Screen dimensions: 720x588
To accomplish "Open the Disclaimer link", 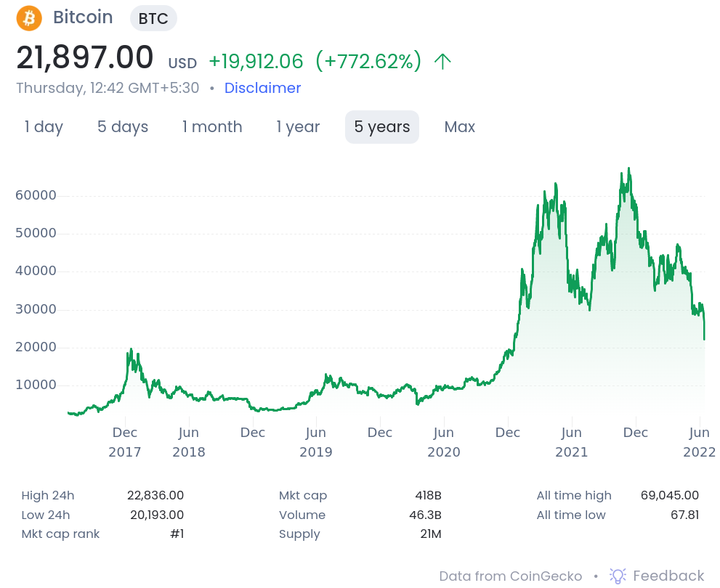I will tap(263, 88).
